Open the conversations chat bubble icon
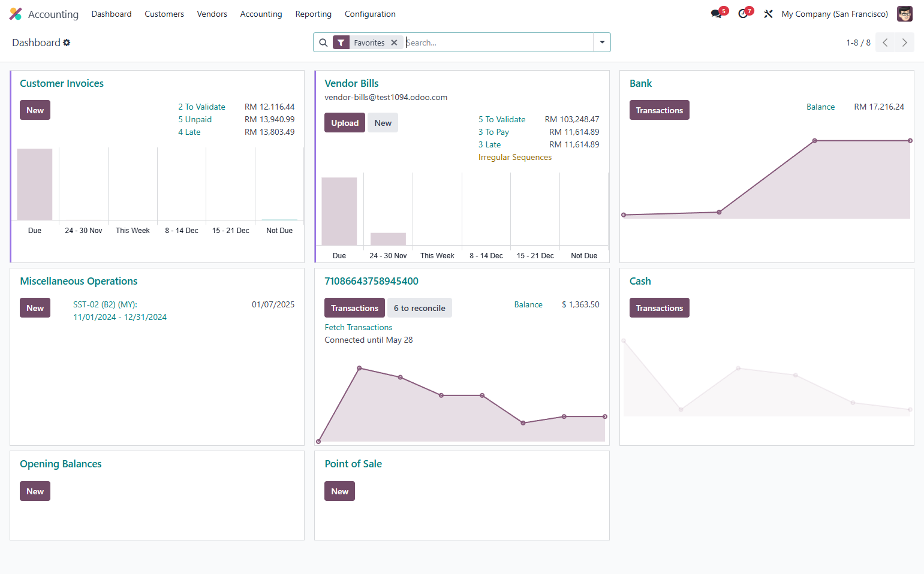924x574 pixels. 716,14
